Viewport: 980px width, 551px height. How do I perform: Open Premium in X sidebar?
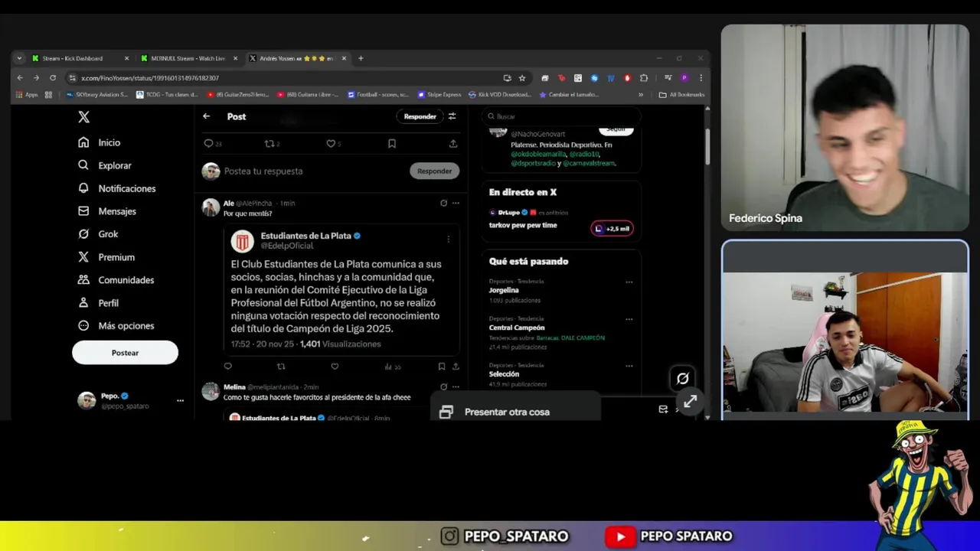point(106,257)
